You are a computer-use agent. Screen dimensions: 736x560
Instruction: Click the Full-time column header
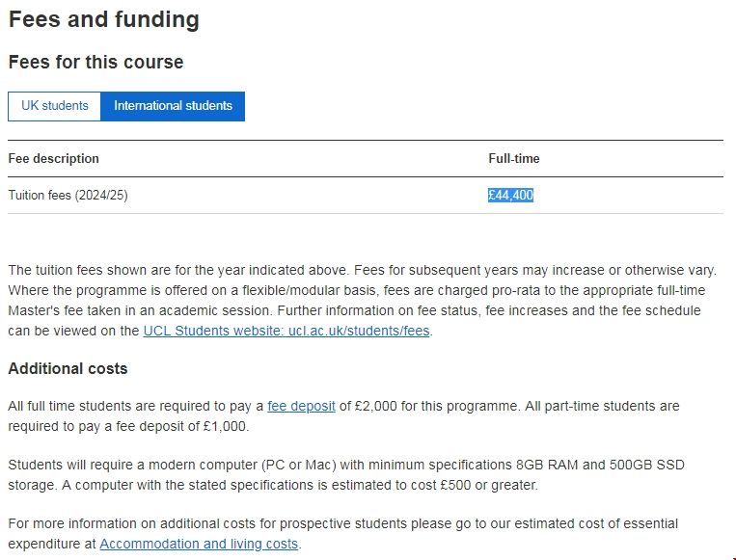tap(513, 158)
